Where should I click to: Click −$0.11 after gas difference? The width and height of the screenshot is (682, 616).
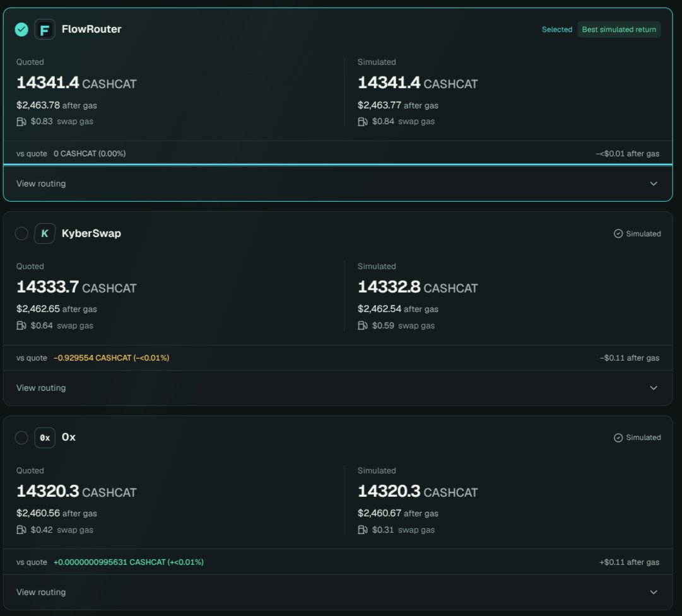tap(630, 357)
